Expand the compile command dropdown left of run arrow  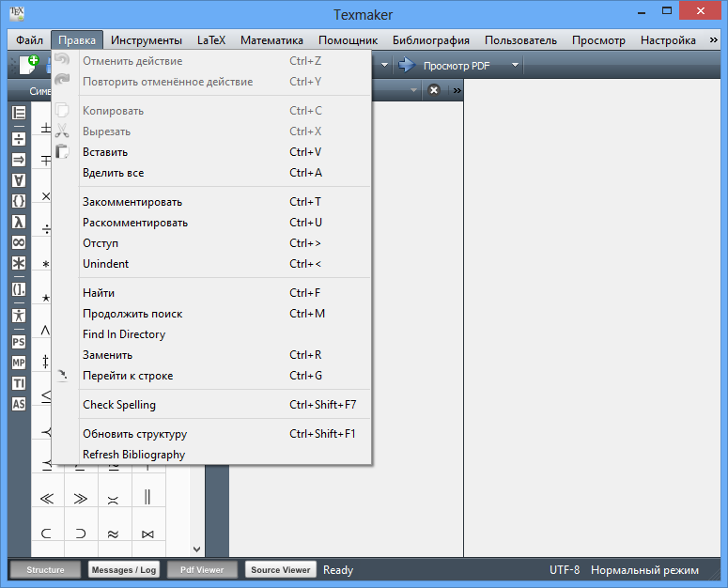pos(384,65)
